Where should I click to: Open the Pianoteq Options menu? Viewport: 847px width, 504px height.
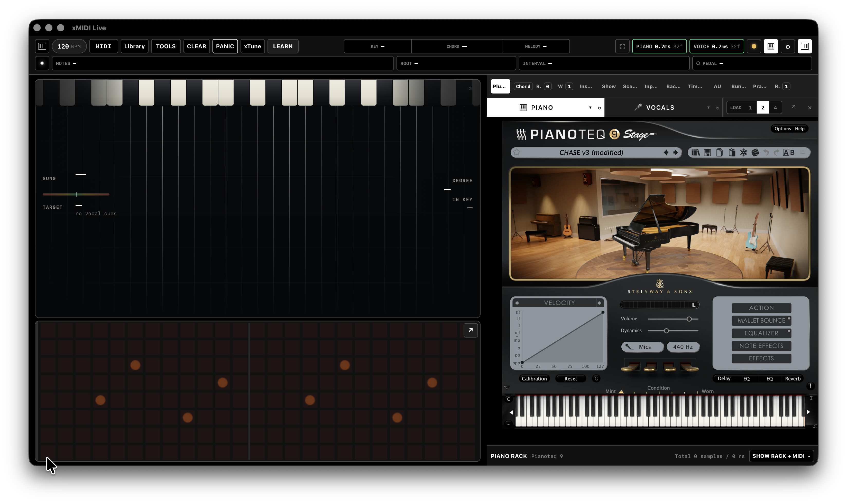point(782,129)
